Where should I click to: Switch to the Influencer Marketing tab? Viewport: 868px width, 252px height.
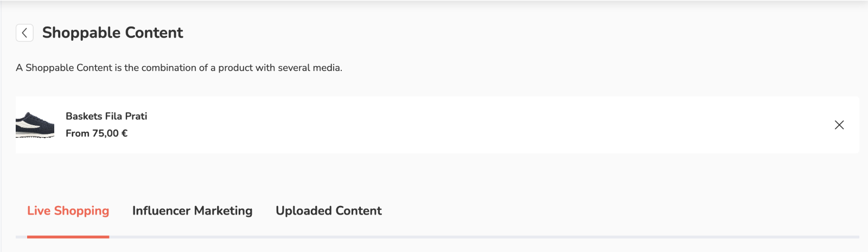click(192, 211)
